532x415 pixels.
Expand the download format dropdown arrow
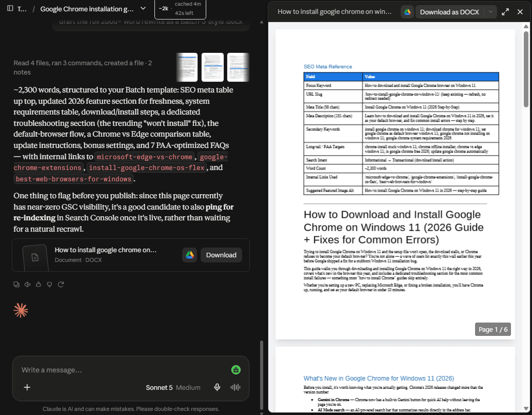[x=490, y=12]
